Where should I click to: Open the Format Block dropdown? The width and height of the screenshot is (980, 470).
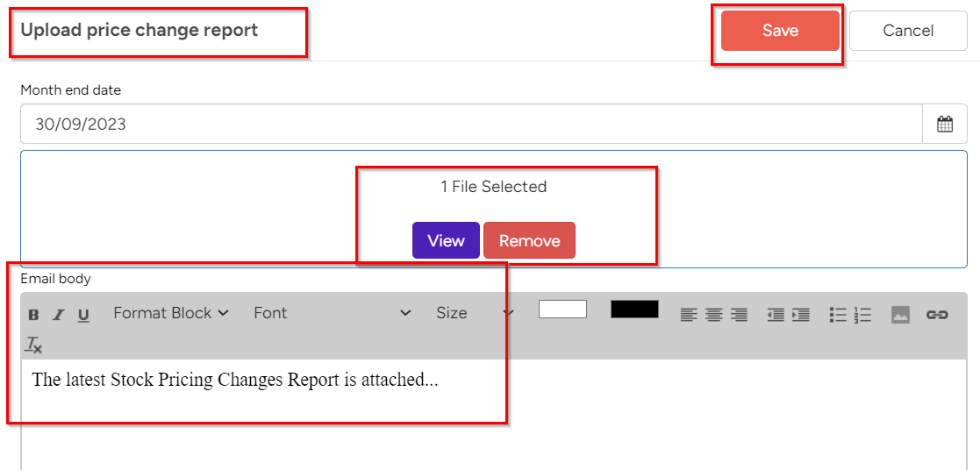[x=171, y=313]
